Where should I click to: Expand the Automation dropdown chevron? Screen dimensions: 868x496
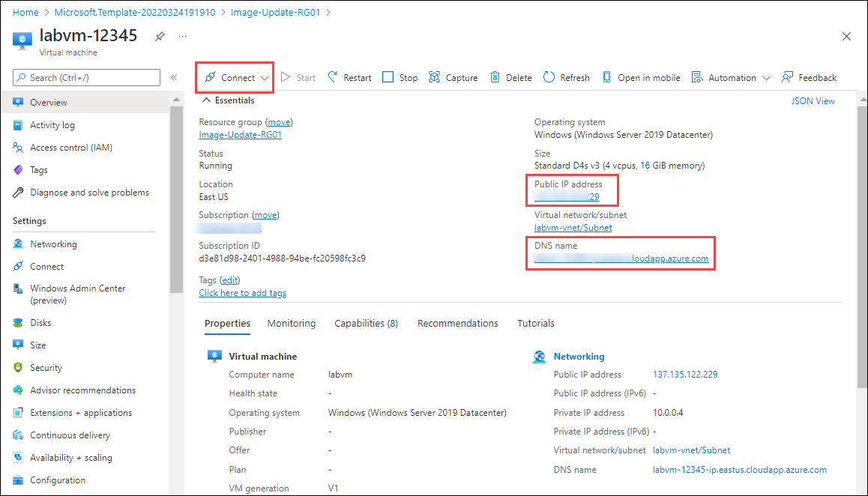(766, 78)
